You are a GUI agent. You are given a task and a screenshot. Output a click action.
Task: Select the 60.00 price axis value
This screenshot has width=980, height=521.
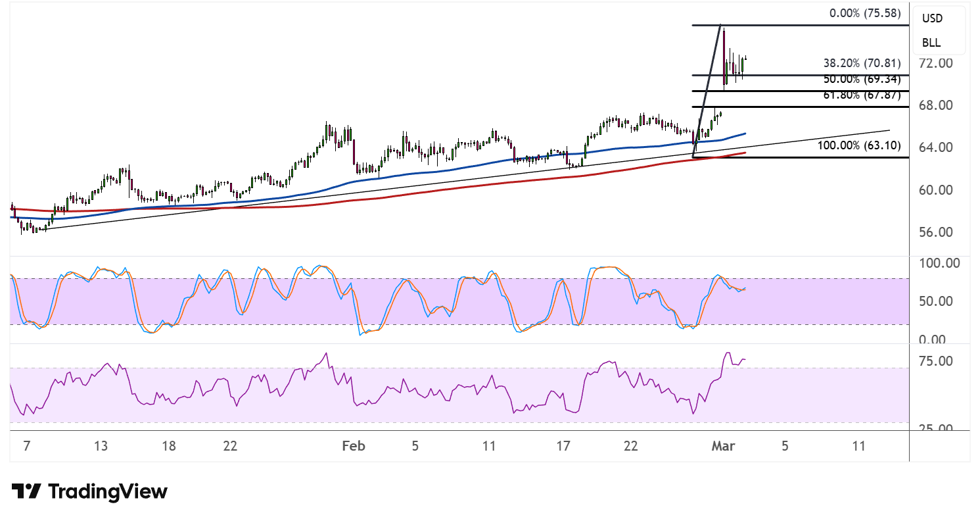pos(936,190)
